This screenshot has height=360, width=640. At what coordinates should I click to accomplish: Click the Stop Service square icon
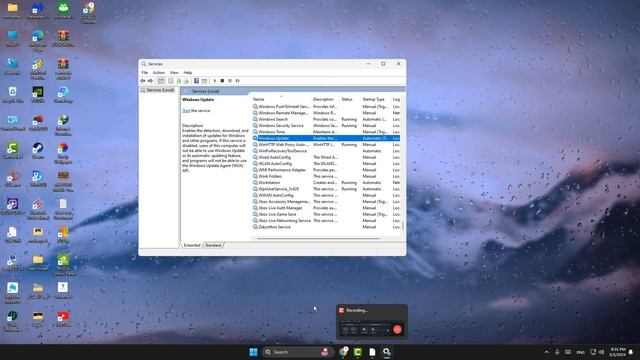(x=222, y=81)
